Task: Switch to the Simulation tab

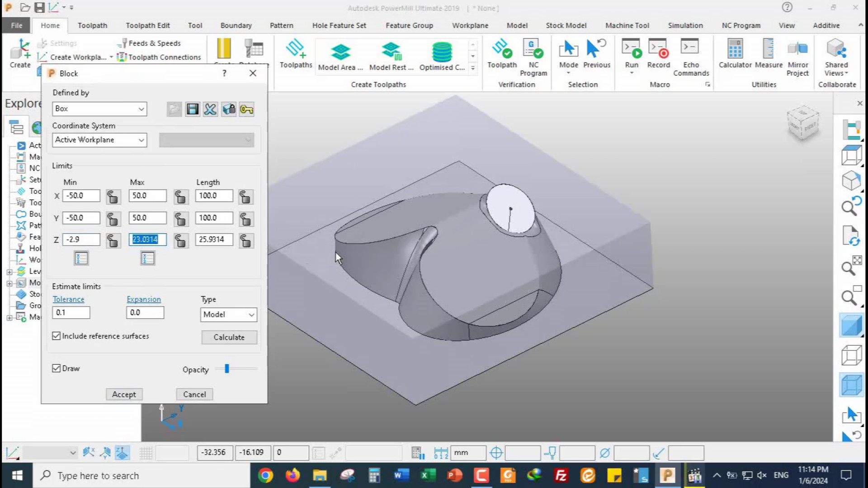Action: (x=685, y=25)
